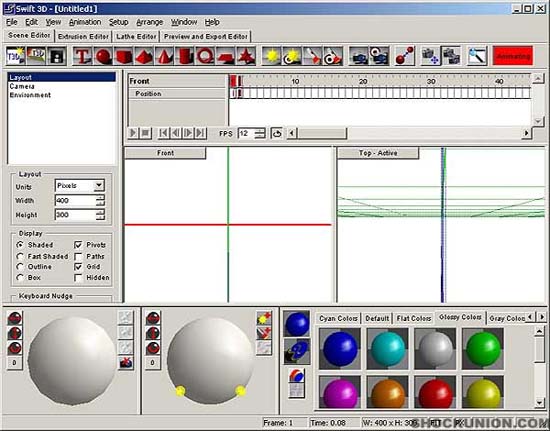Viewport: 550px width, 431px height.
Task: Open the Animation menu
Action: [85, 22]
